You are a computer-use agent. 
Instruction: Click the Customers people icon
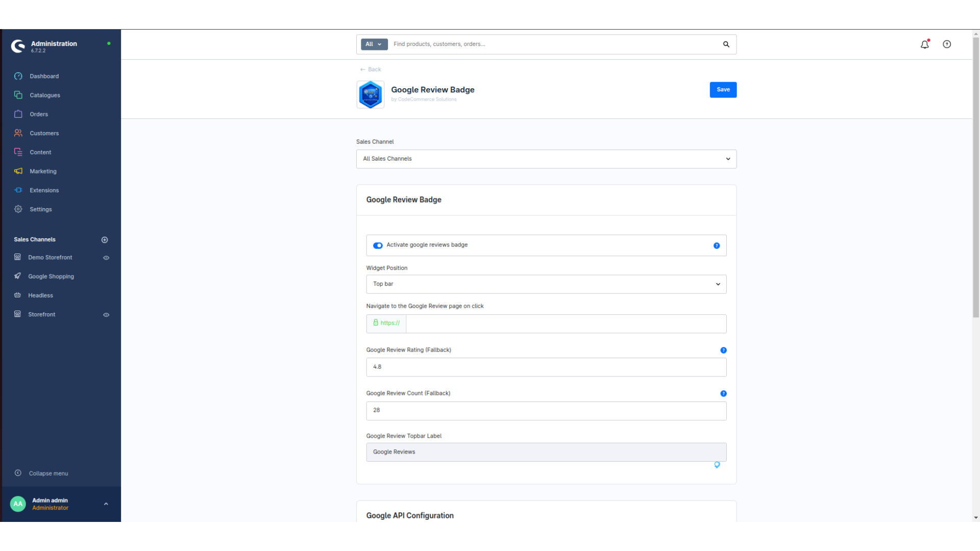(x=18, y=133)
